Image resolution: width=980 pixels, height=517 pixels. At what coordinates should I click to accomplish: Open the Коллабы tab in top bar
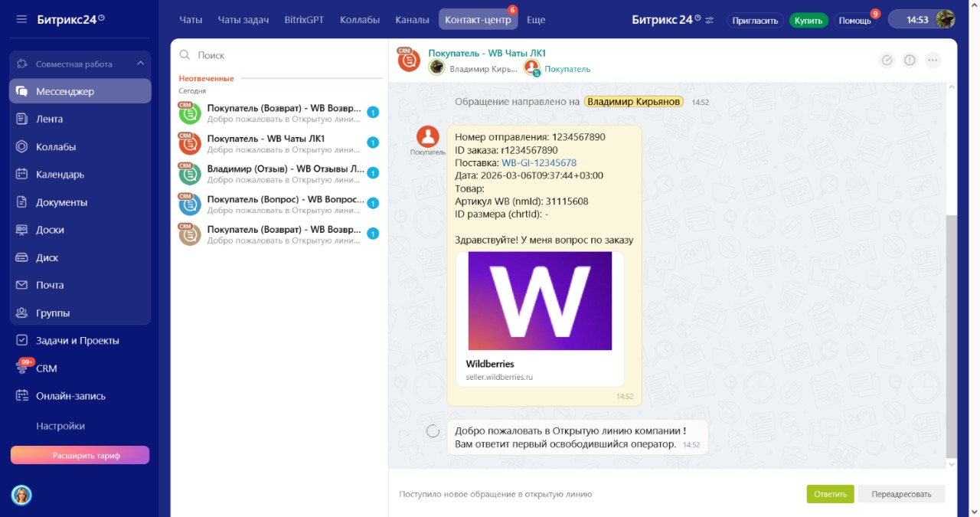(x=360, y=20)
